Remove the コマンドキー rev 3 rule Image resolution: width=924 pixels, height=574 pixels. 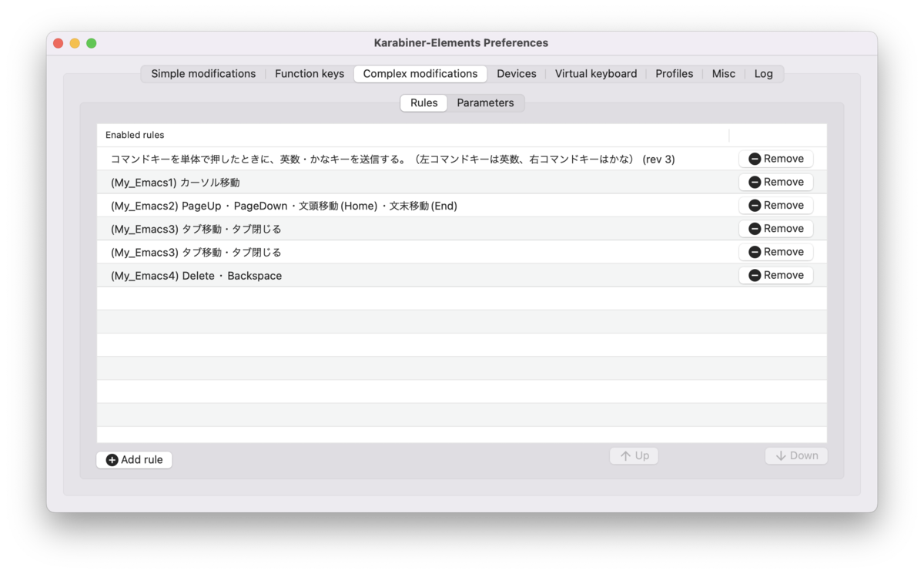point(776,159)
